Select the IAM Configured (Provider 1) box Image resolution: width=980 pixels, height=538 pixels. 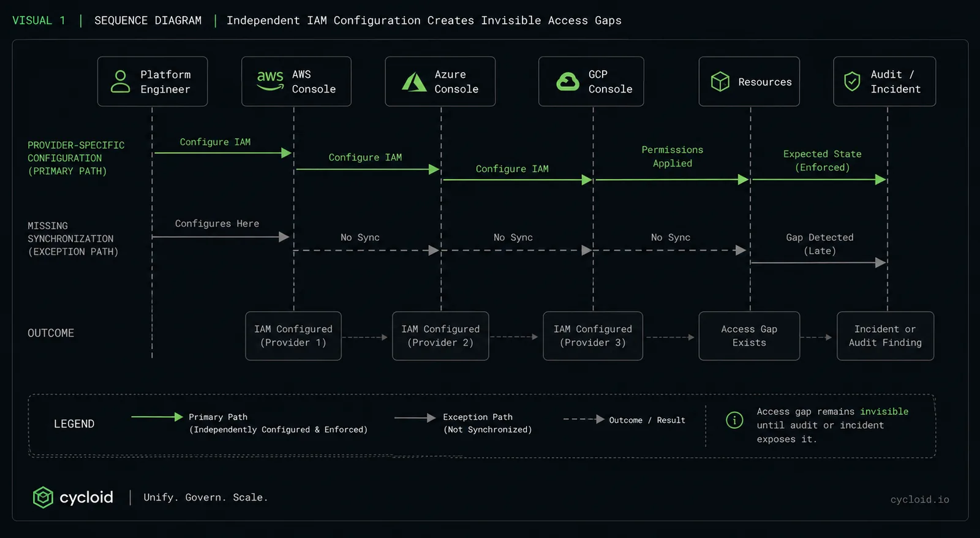[x=293, y=336]
